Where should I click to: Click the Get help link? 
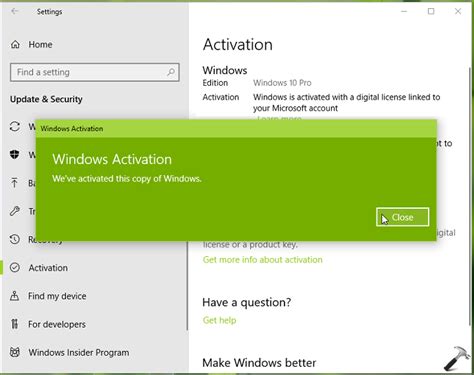[x=219, y=320]
